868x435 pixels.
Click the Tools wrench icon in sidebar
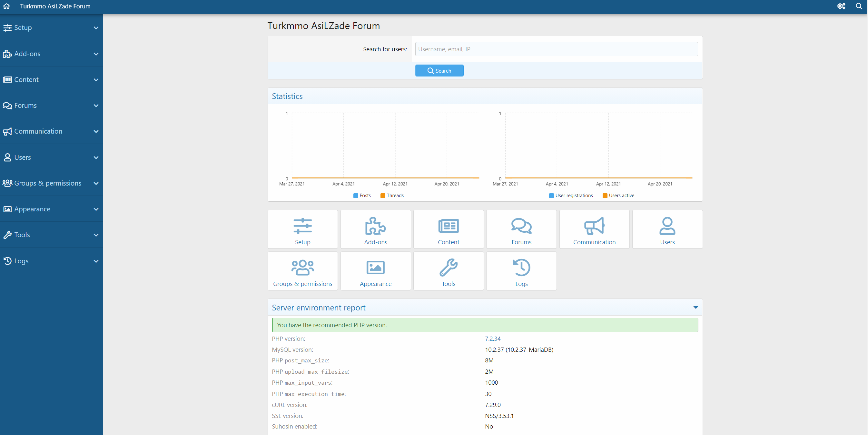(x=7, y=235)
